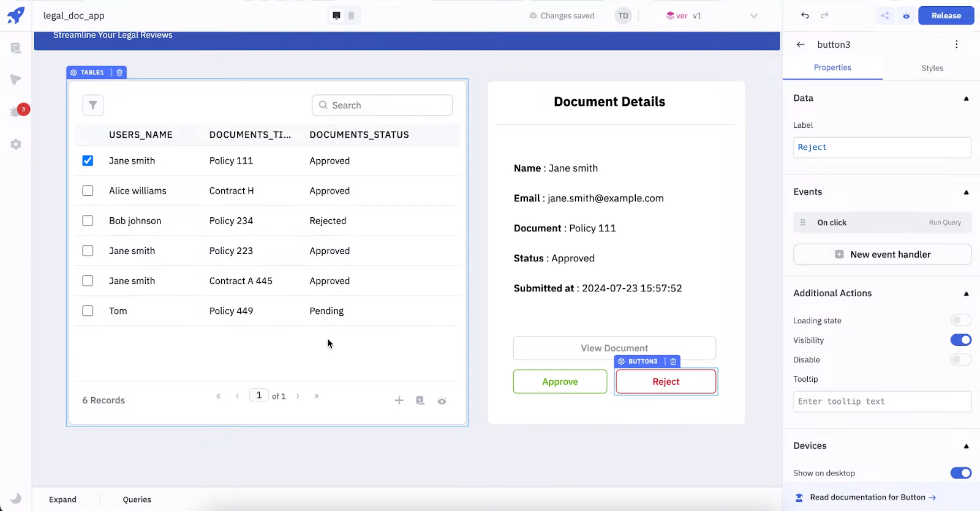Go to next table page
This screenshot has width=980, height=511.
[x=298, y=396]
